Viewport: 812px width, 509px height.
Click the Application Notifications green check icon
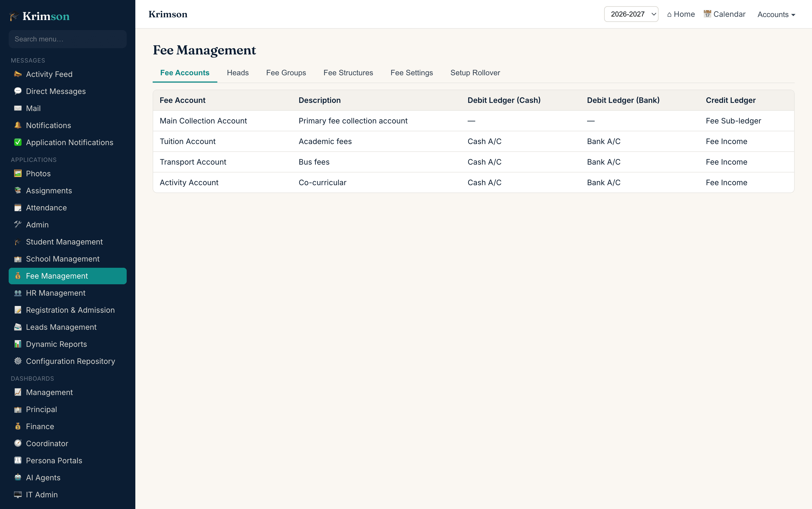click(x=18, y=142)
